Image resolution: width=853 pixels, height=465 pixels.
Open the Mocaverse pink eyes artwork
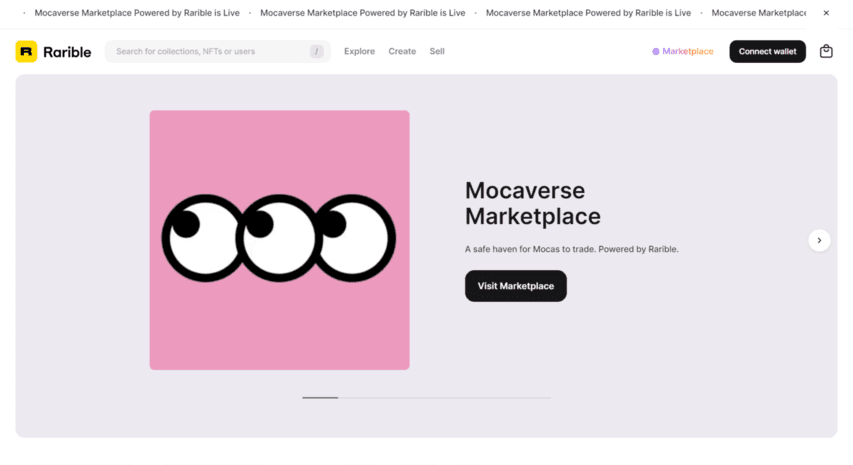[x=280, y=240]
